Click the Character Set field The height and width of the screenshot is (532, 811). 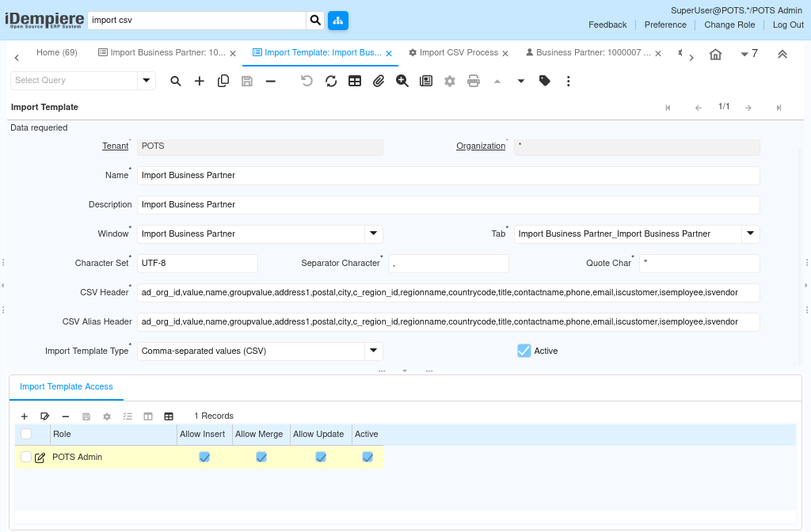197,263
